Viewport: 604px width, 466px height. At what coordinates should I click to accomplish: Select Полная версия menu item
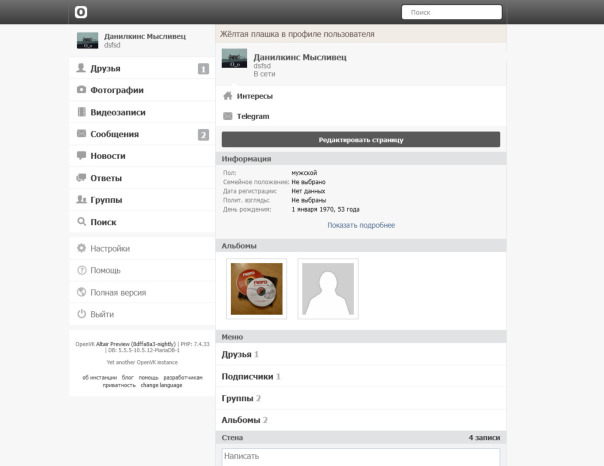[x=118, y=292]
